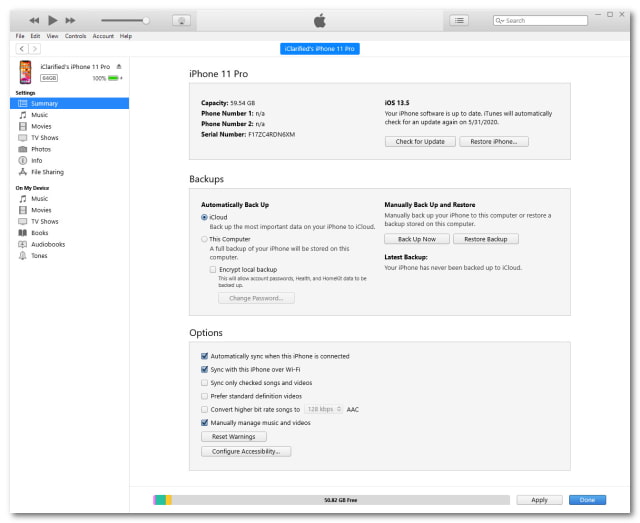Adjust the volume slider knob
The height and width of the screenshot is (523, 640).
[x=146, y=20]
